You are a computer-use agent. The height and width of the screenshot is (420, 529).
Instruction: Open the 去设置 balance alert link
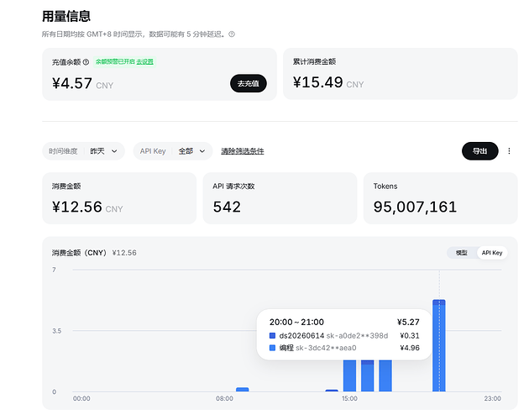pos(144,61)
